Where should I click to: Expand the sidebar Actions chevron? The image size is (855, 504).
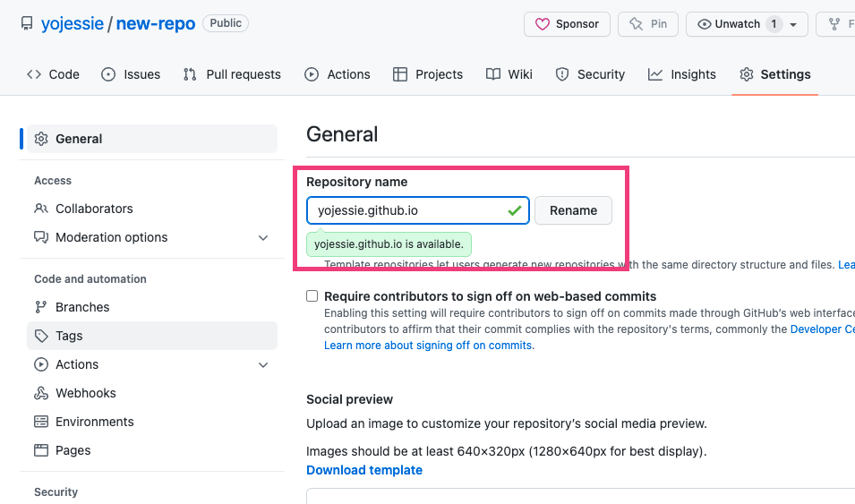[x=263, y=365]
